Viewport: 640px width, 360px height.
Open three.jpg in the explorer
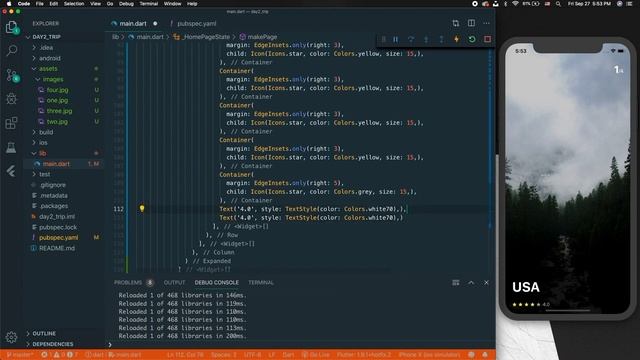(x=59, y=111)
